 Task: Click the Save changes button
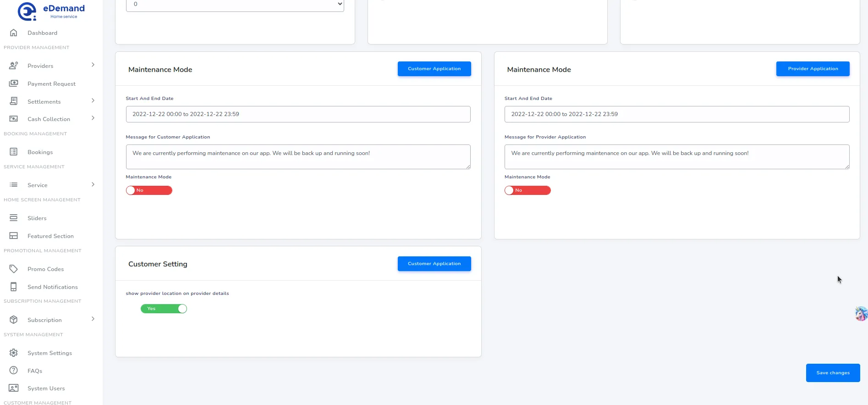(833, 373)
